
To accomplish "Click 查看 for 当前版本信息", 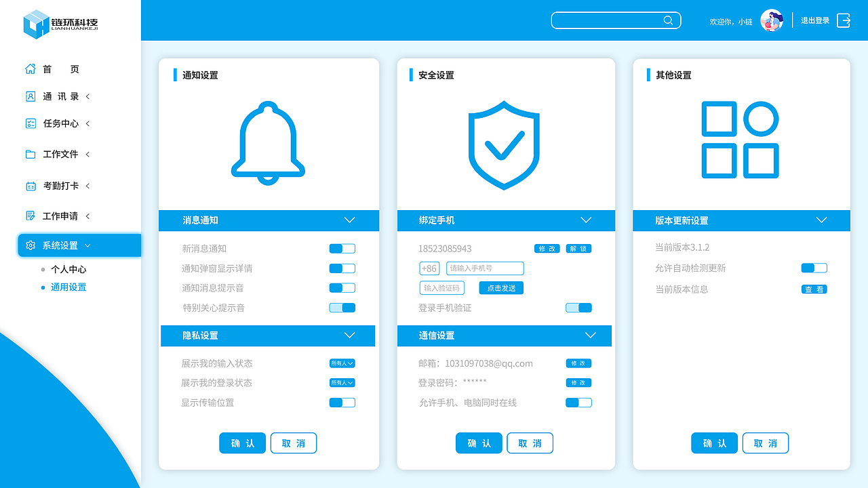I will [x=814, y=289].
